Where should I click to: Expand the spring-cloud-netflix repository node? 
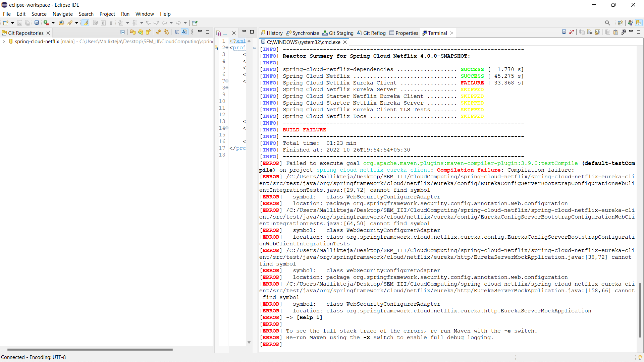4,42
